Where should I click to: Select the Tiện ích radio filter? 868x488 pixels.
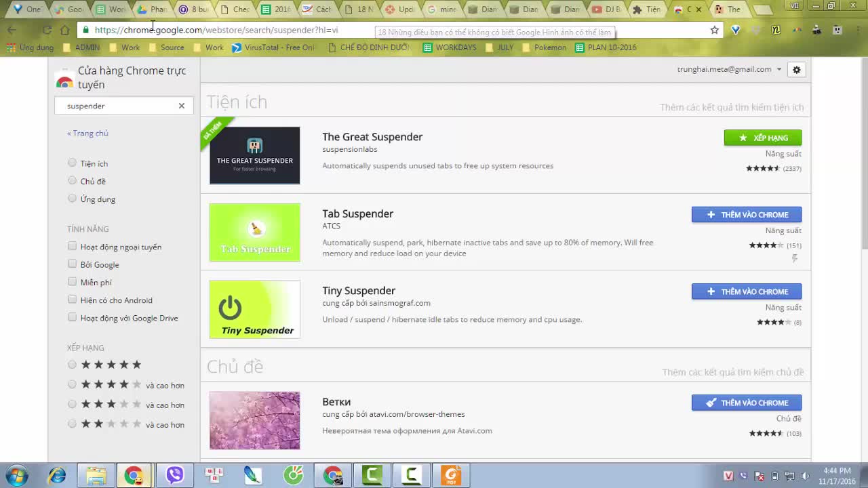(x=72, y=163)
